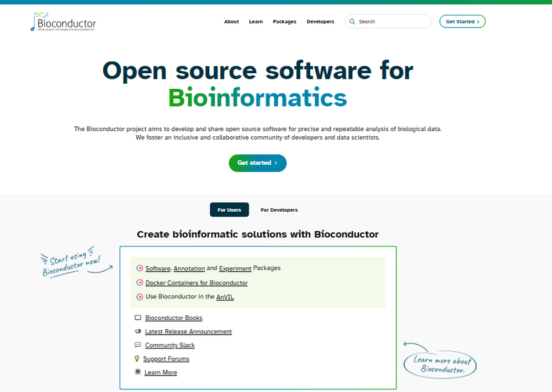This screenshot has width=552, height=392.
Task: Open the About menu
Action: click(231, 22)
